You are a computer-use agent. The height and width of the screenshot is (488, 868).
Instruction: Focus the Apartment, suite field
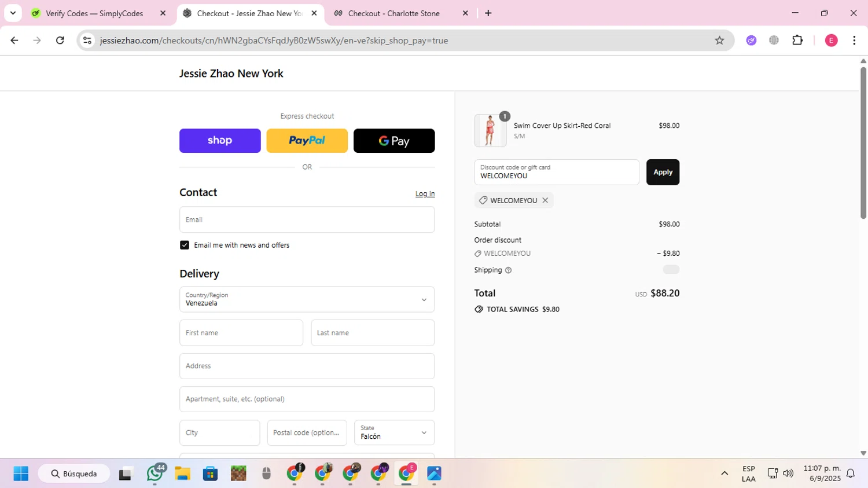coord(307,399)
